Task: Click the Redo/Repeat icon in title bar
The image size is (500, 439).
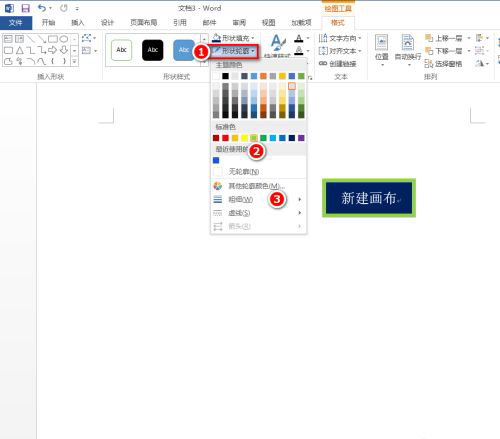Action: click(x=64, y=8)
